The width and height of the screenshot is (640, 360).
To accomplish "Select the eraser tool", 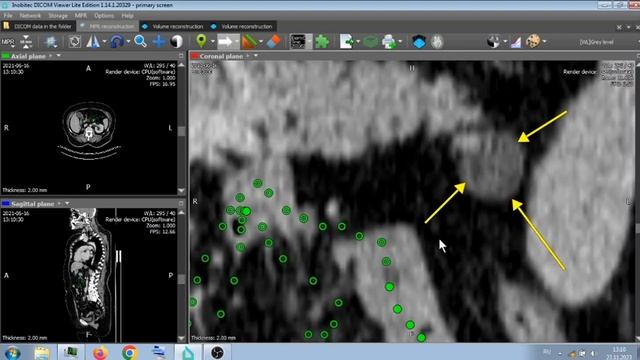I will [273, 42].
